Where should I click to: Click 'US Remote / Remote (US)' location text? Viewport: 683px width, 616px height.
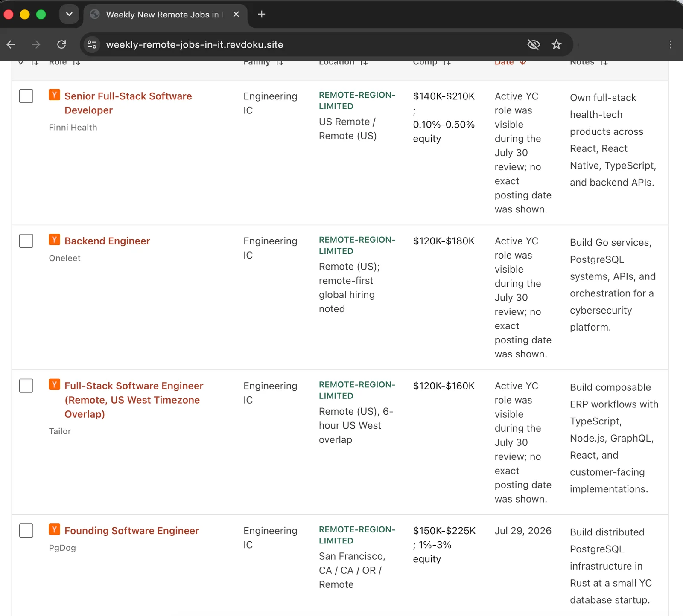pyautogui.click(x=347, y=129)
